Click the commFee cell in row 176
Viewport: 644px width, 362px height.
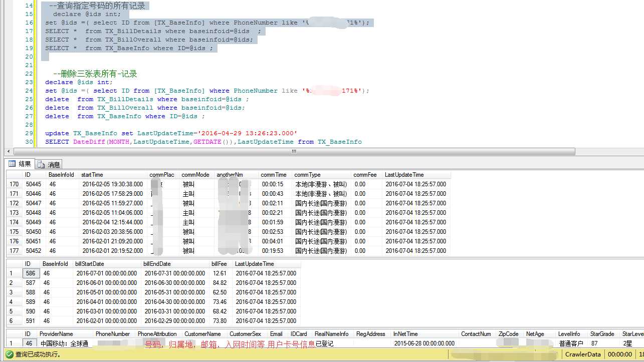[367, 241]
